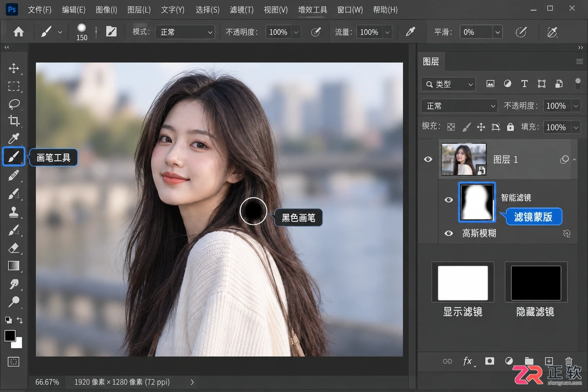Enable airbrush-style build-up effects
The width and height of the screenshot is (588, 392).
point(410,32)
